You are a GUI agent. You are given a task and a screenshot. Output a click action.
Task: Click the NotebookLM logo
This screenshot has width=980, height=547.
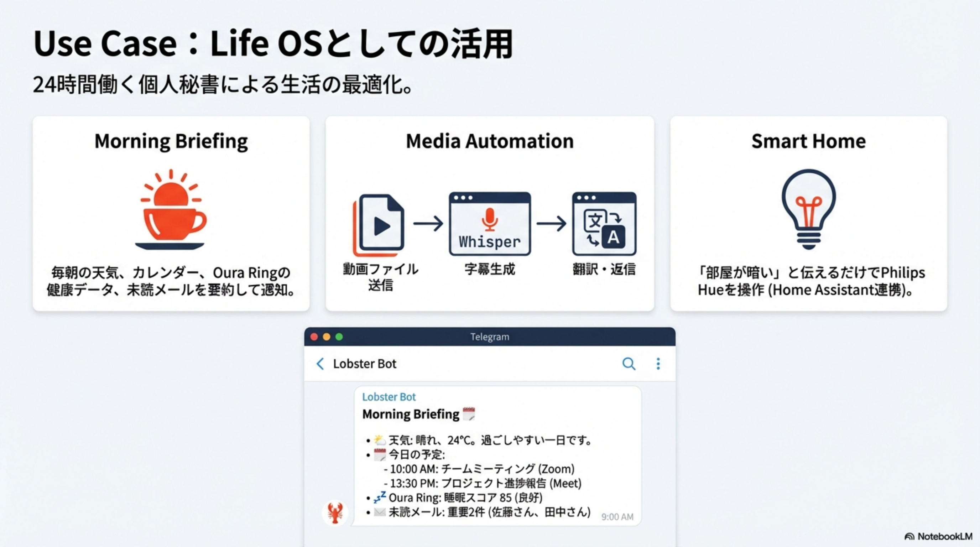coord(939,536)
